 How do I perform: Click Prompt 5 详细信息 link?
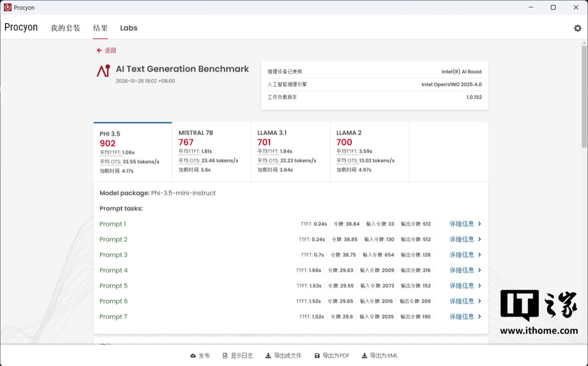tap(462, 286)
